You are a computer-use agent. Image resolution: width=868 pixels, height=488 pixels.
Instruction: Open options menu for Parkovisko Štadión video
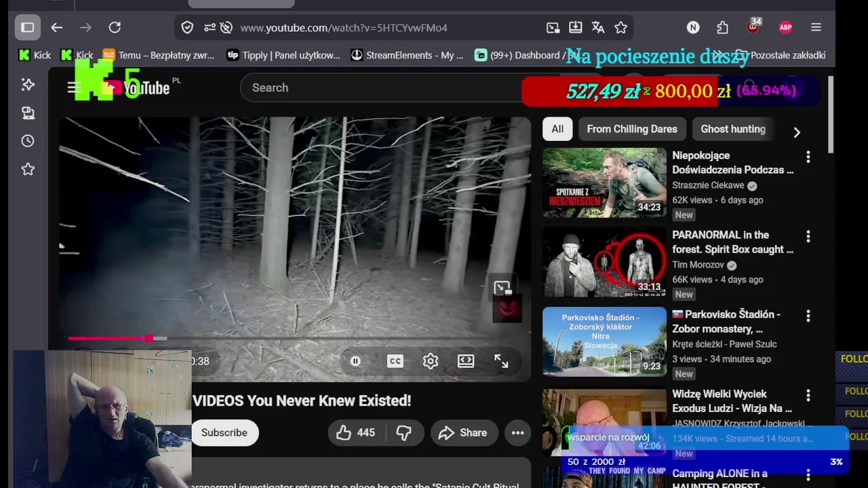(808, 316)
